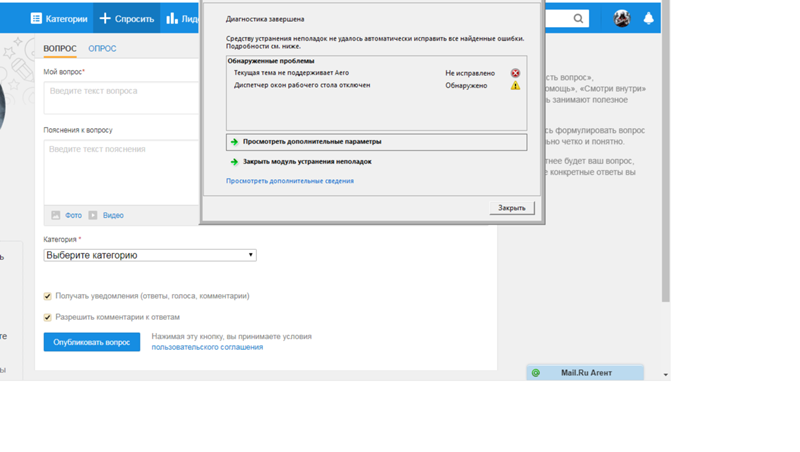Attach a photo via Фото link
This screenshot has height=452, width=800.
pos(73,215)
